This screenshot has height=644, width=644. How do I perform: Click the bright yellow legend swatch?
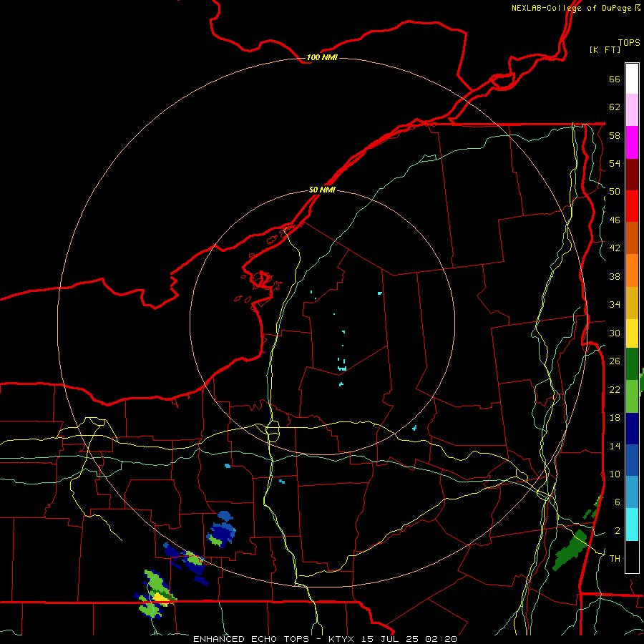point(632,333)
